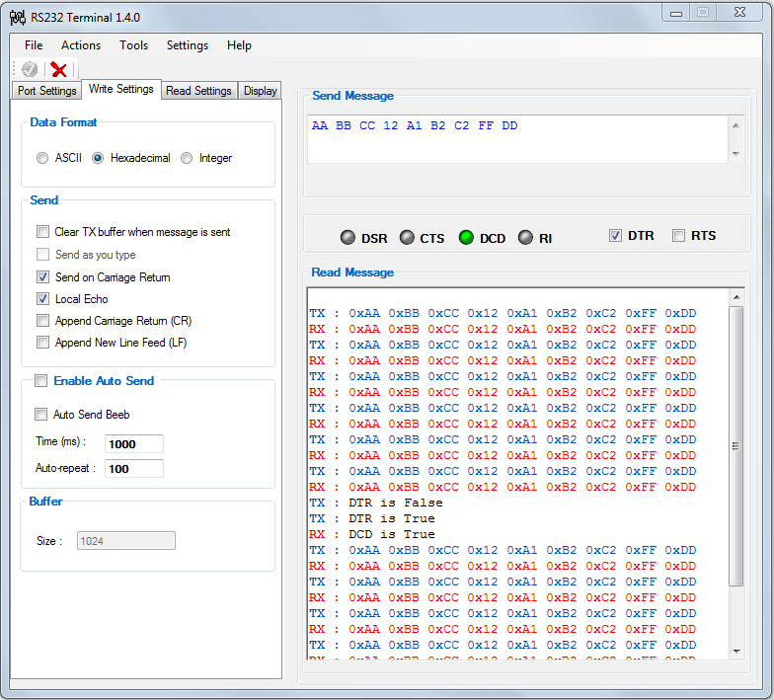Click into the Send Message text box

coord(517,139)
